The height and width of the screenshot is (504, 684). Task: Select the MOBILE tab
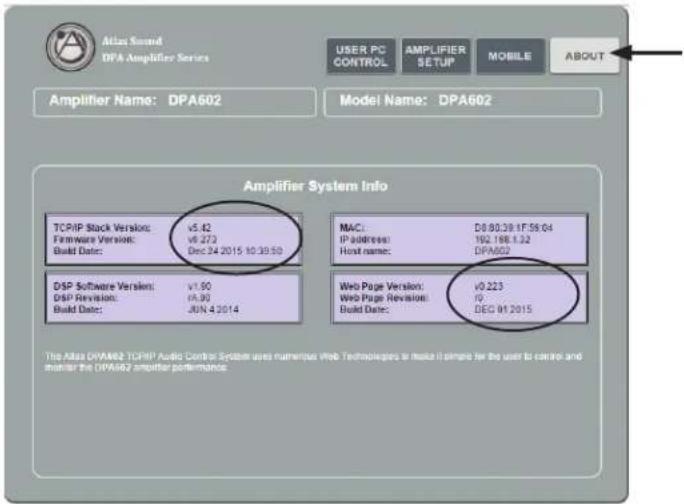[x=510, y=56]
